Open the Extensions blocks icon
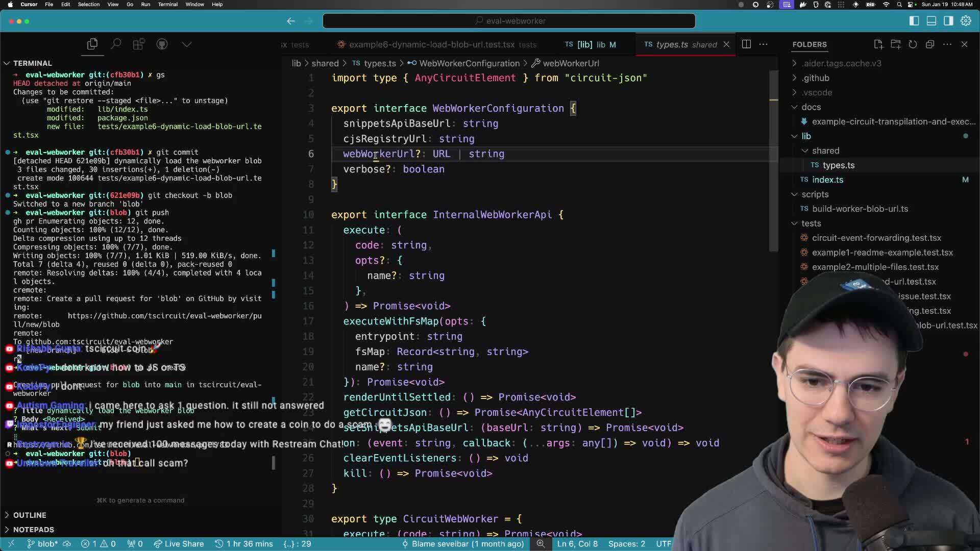980x551 pixels. click(139, 44)
